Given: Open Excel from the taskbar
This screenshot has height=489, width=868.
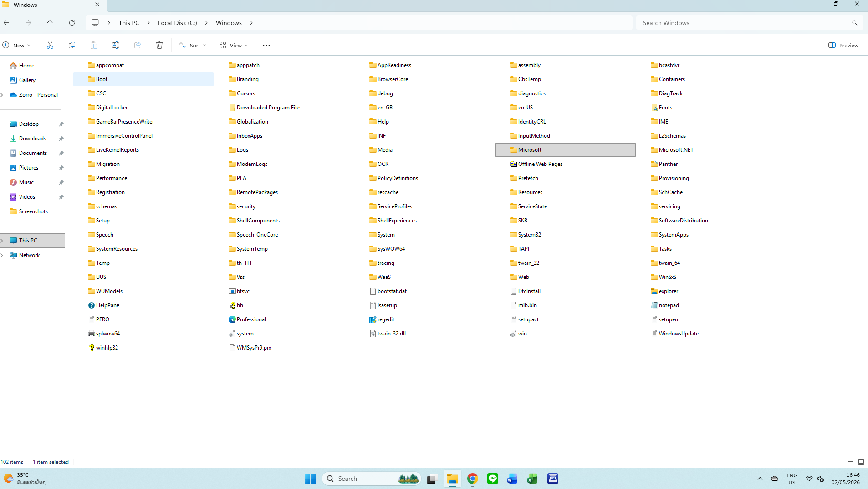Looking at the screenshot, I should pos(532,479).
